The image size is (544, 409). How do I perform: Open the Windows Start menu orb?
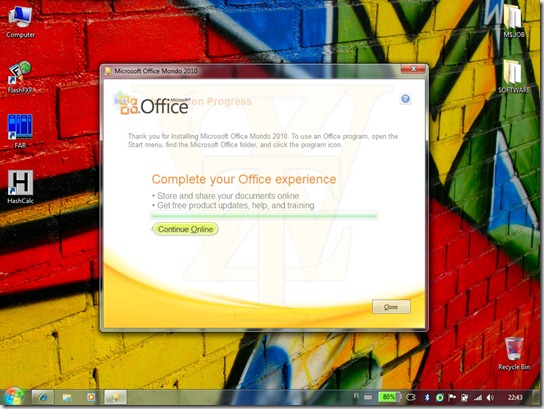[x=13, y=397]
